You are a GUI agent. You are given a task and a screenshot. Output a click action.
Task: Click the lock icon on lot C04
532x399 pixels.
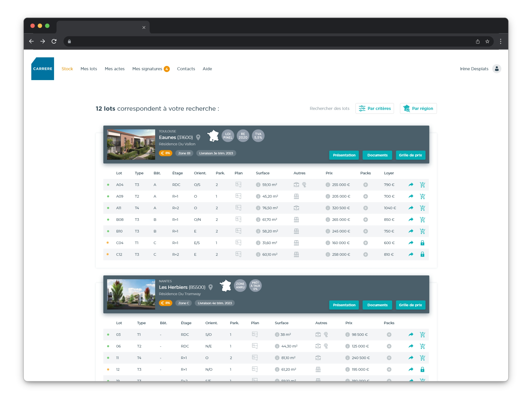422,243
